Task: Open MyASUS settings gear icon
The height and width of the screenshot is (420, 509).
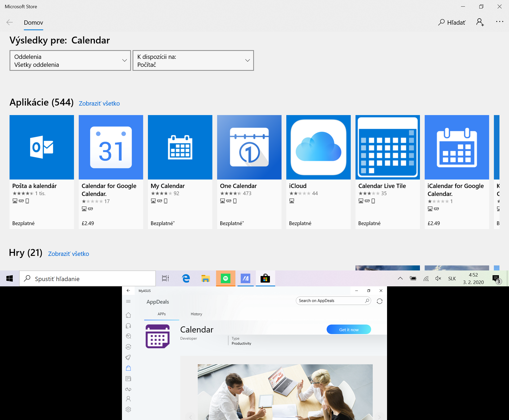Action: [x=128, y=409]
